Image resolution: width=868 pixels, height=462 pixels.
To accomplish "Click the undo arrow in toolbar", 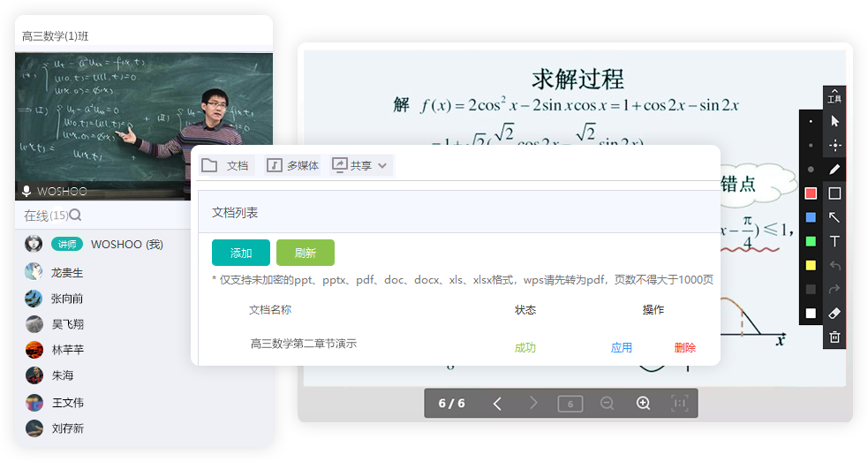I will click(x=834, y=265).
